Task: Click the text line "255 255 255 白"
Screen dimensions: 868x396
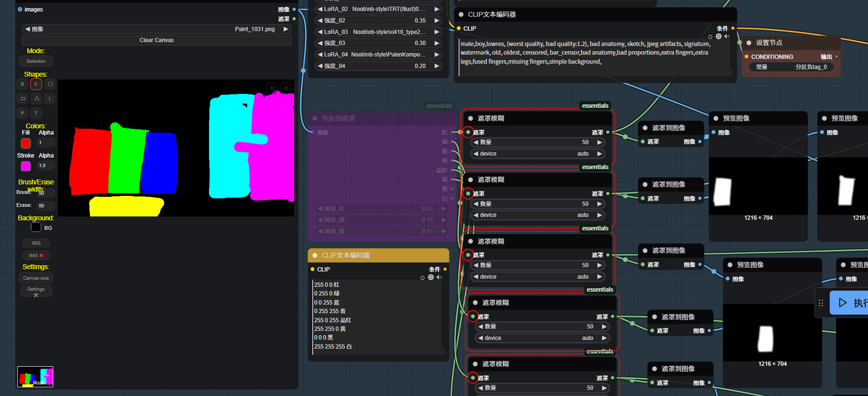Action: point(333,347)
